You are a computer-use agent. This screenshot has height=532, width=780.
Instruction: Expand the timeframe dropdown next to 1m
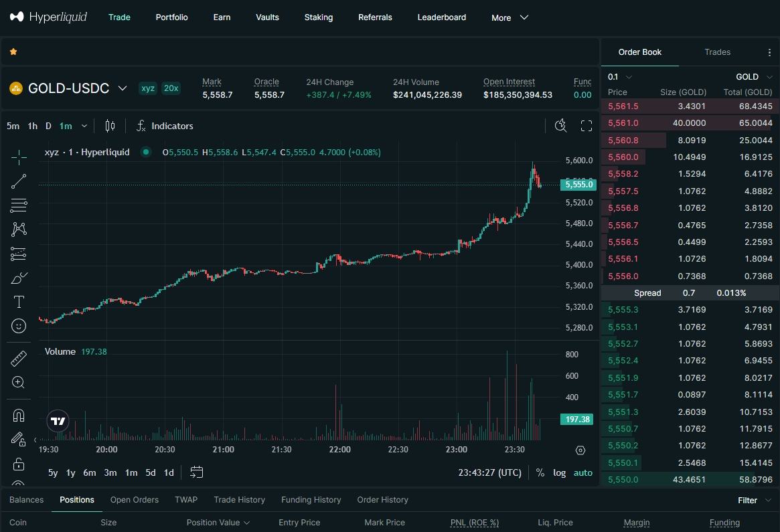pos(84,126)
